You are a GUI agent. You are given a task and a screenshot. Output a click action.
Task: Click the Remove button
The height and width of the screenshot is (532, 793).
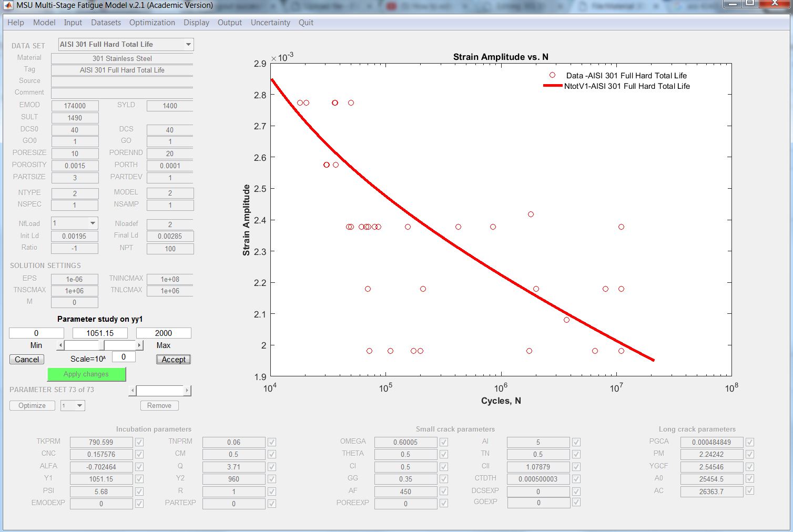tap(159, 406)
